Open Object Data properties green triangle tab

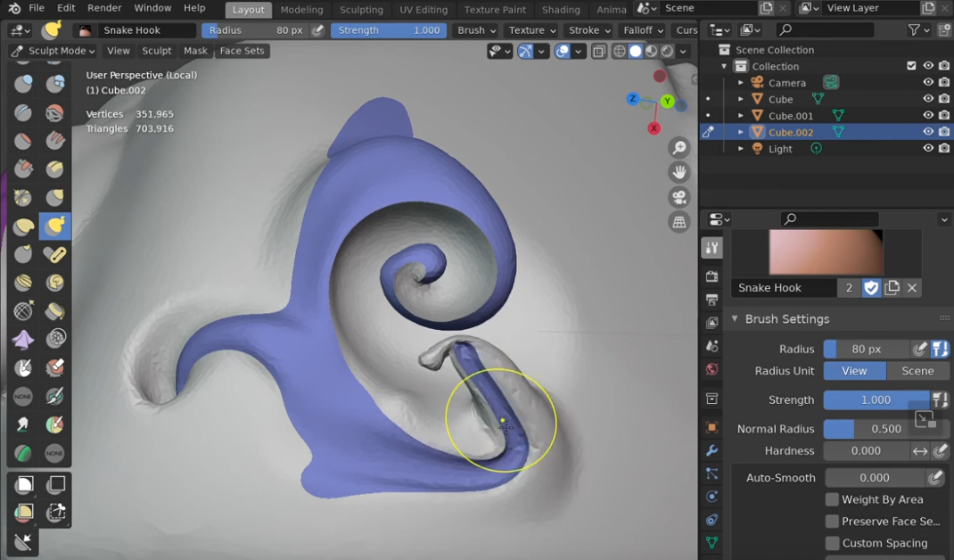[711, 542]
